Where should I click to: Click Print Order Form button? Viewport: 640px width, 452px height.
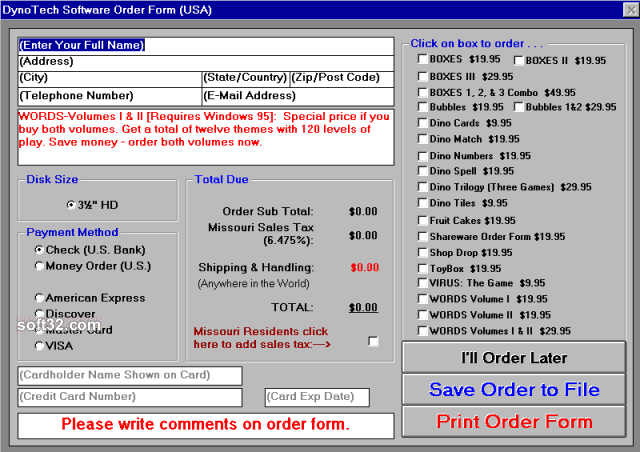click(514, 421)
